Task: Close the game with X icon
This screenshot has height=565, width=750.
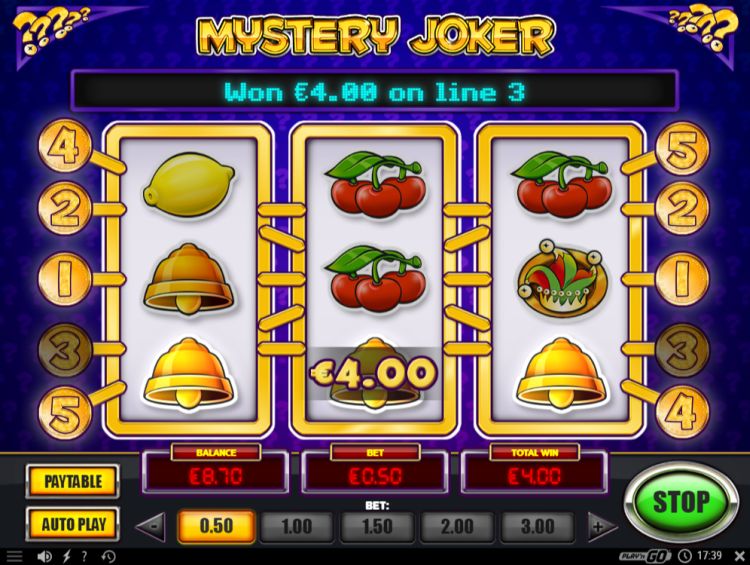Action: pyautogui.click(x=739, y=555)
